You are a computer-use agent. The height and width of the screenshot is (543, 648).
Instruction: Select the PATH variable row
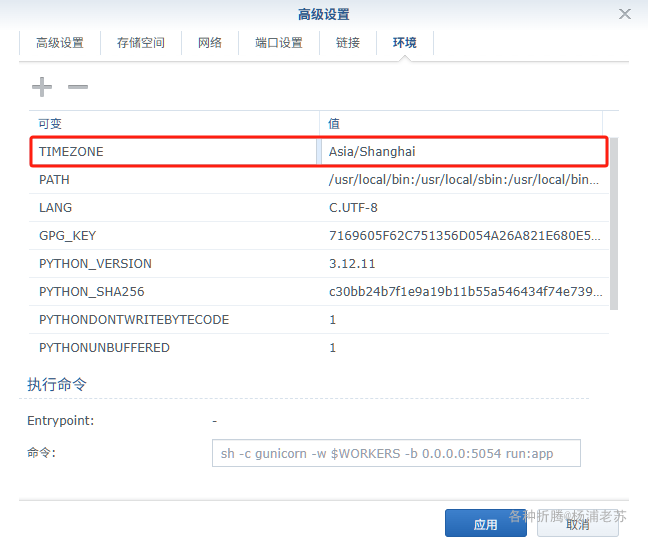click(319, 180)
